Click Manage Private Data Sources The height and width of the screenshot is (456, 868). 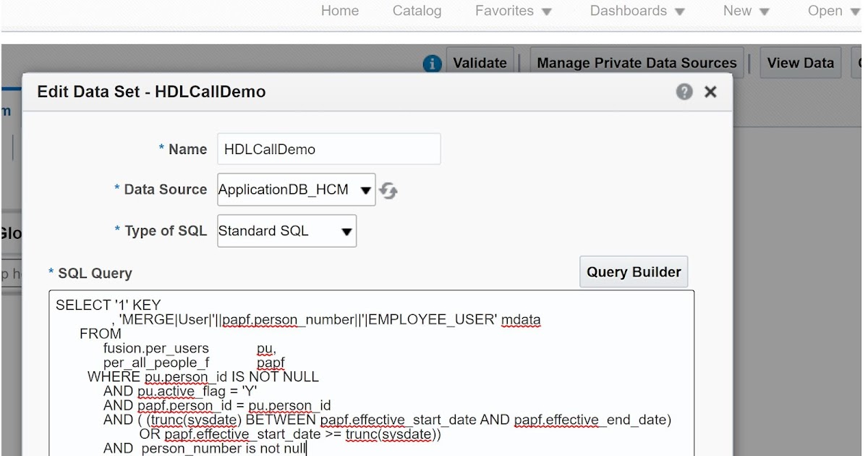tap(636, 63)
